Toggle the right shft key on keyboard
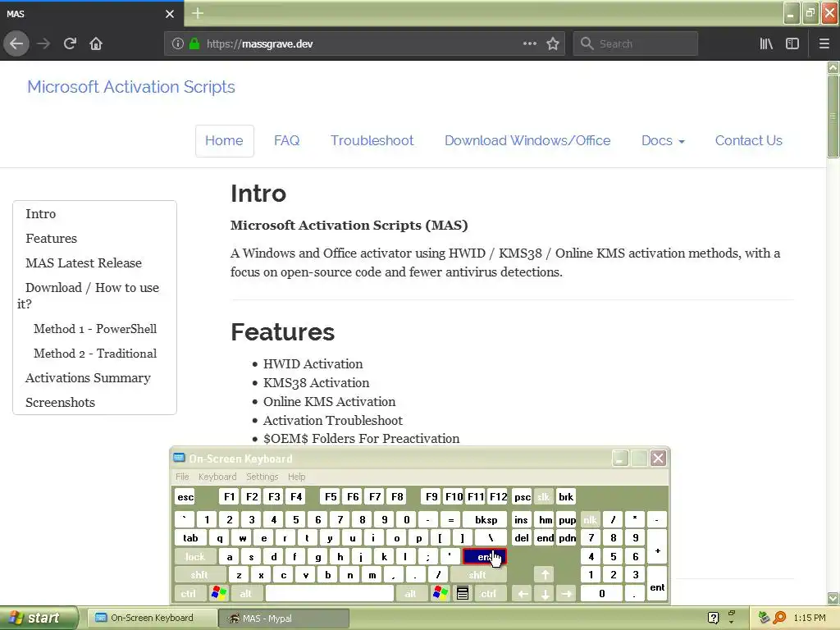 tap(477, 575)
